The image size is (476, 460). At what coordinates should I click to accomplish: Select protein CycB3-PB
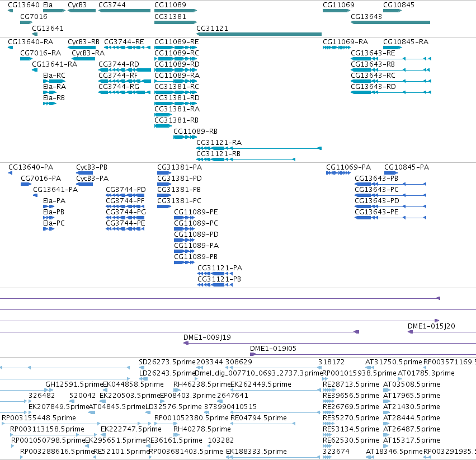(84, 173)
